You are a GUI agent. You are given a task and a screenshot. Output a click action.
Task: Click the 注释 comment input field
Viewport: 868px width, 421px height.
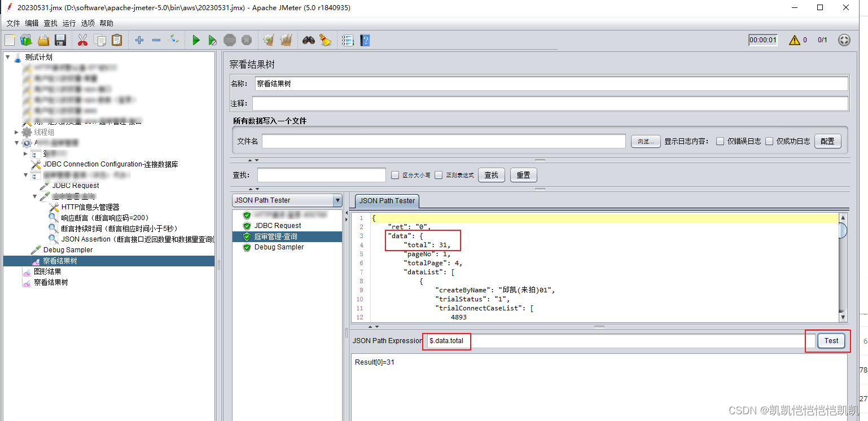tap(550, 103)
